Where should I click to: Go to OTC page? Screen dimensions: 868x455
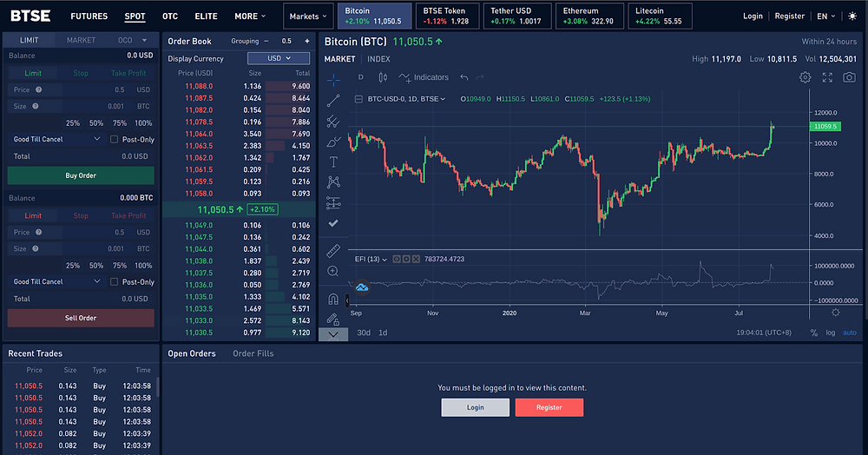pos(170,16)
